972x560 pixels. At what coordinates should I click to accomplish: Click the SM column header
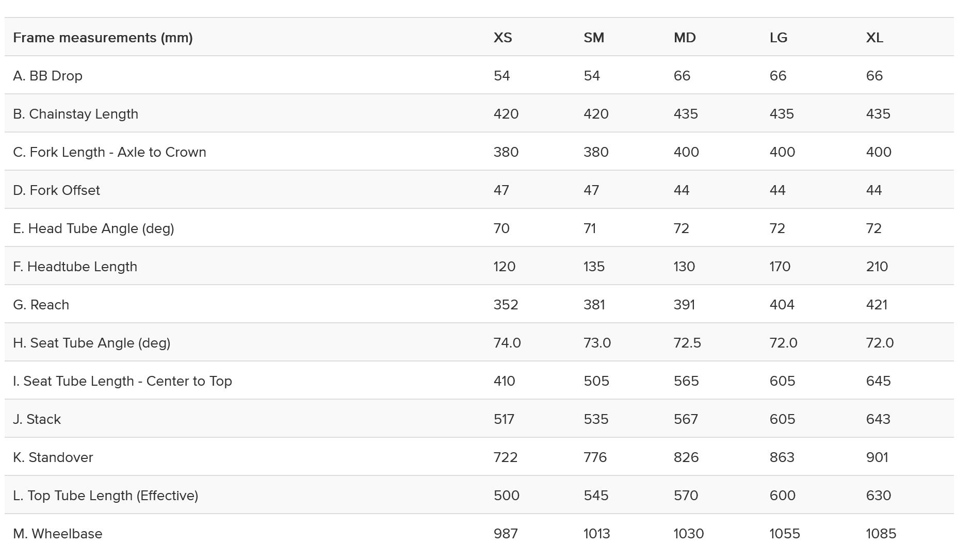[x=593, y=38]
